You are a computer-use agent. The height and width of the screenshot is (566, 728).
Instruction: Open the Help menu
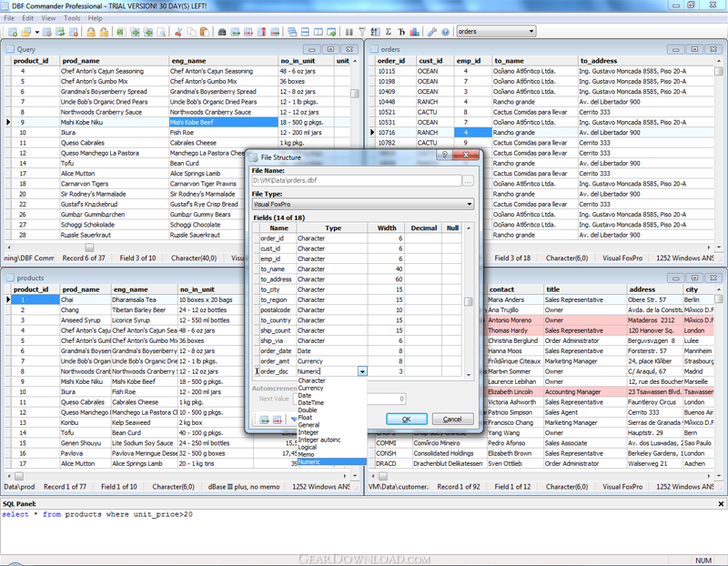pos(95,18)
